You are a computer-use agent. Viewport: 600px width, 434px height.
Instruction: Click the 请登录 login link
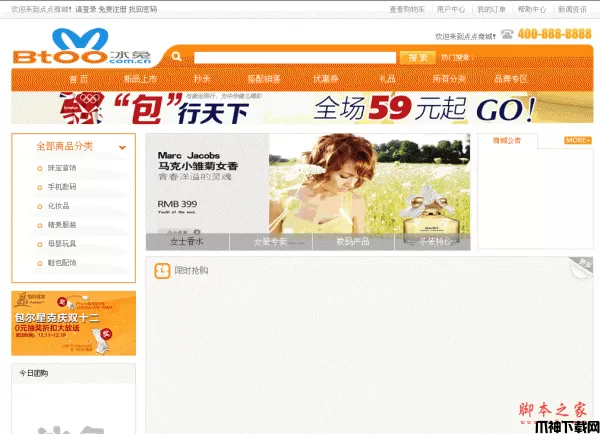[x=85, y=9]
